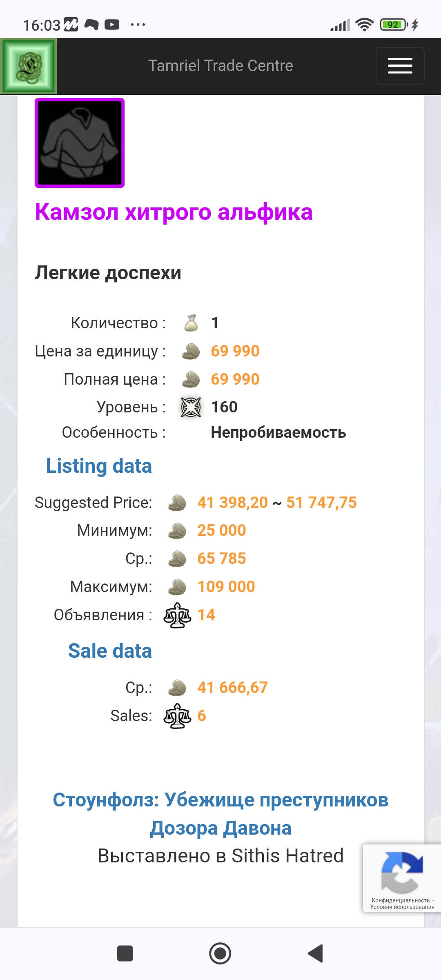Tap the coin icon beside Suggested Price

[x=177, y=503]
